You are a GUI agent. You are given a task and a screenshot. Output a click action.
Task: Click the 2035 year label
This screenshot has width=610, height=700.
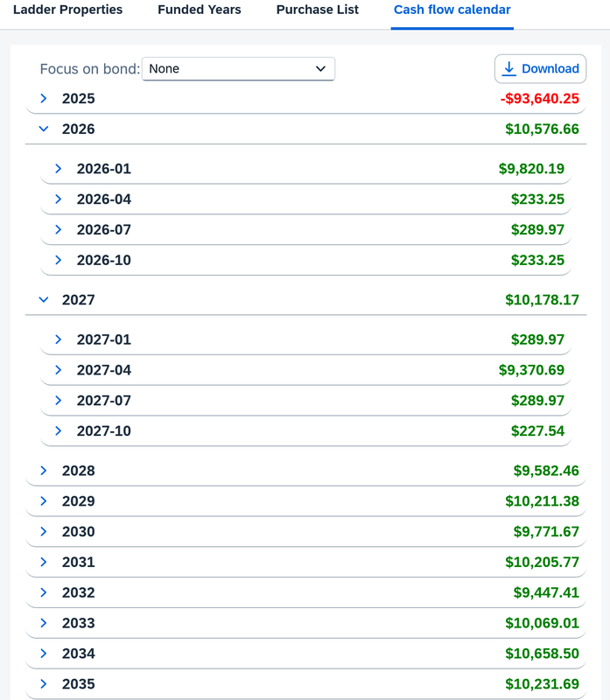click(x=79, y=683)
